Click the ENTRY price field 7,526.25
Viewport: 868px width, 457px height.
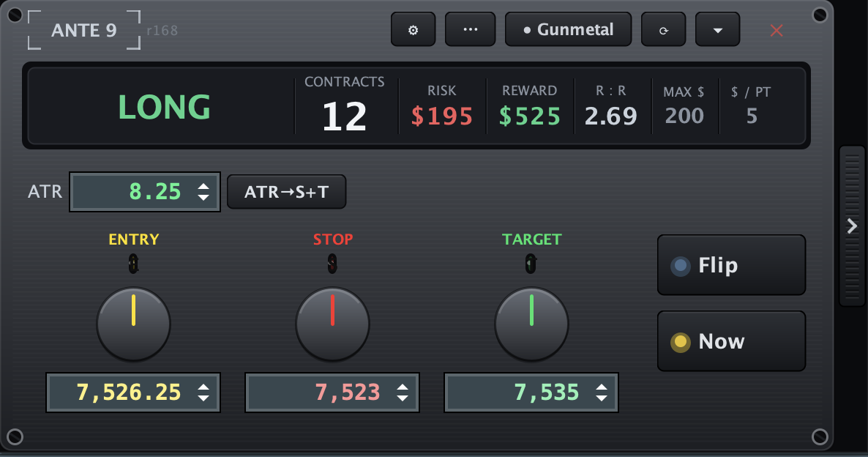coord(133,393)
